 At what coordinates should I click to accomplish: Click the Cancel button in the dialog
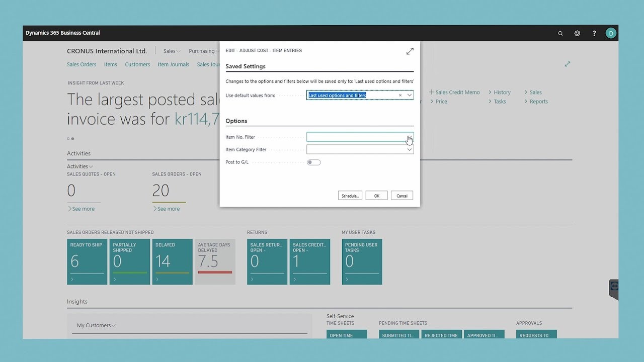[402, 196]
